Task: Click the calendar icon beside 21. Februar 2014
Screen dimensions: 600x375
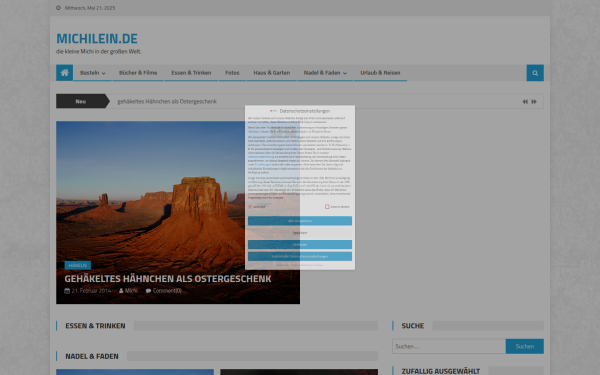Action: pyautogui.click(x=67, y=291)
